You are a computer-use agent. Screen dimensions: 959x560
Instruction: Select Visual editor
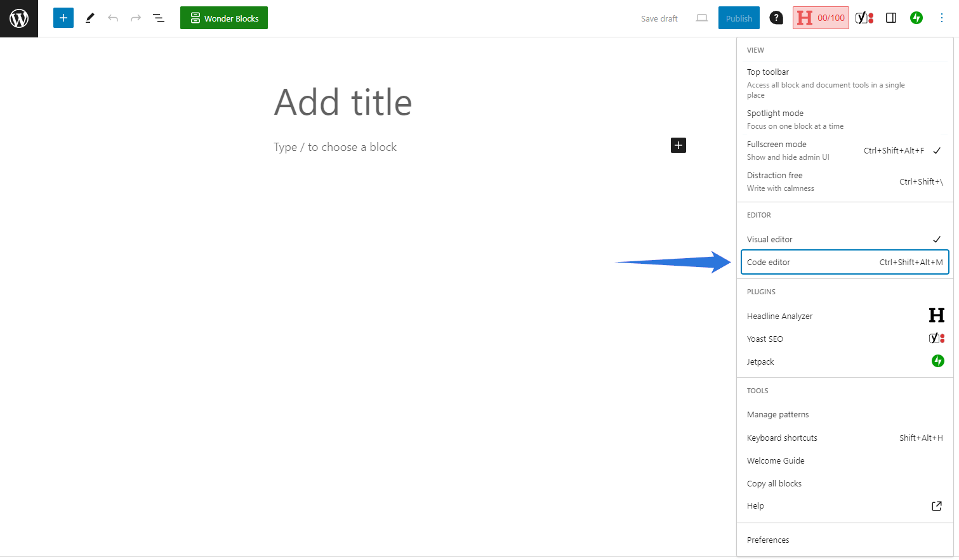pos(845,239)
